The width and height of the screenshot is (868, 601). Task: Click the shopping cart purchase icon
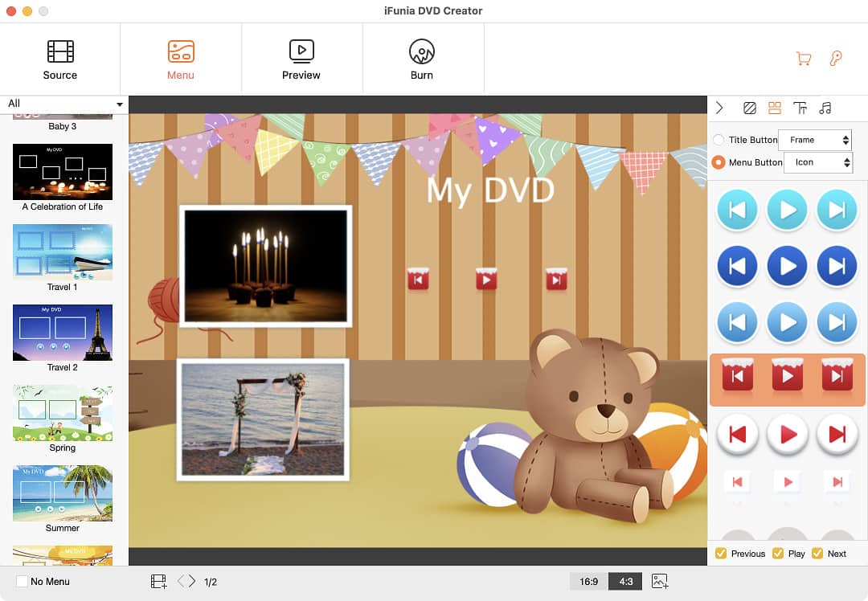click(x=803, y=59)
